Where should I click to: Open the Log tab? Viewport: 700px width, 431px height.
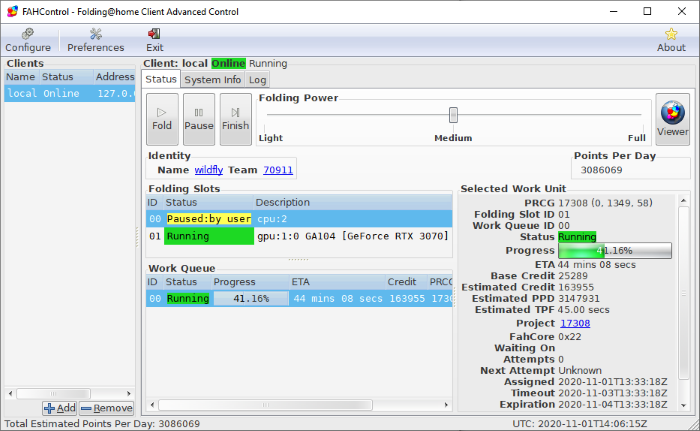(257, 80)
